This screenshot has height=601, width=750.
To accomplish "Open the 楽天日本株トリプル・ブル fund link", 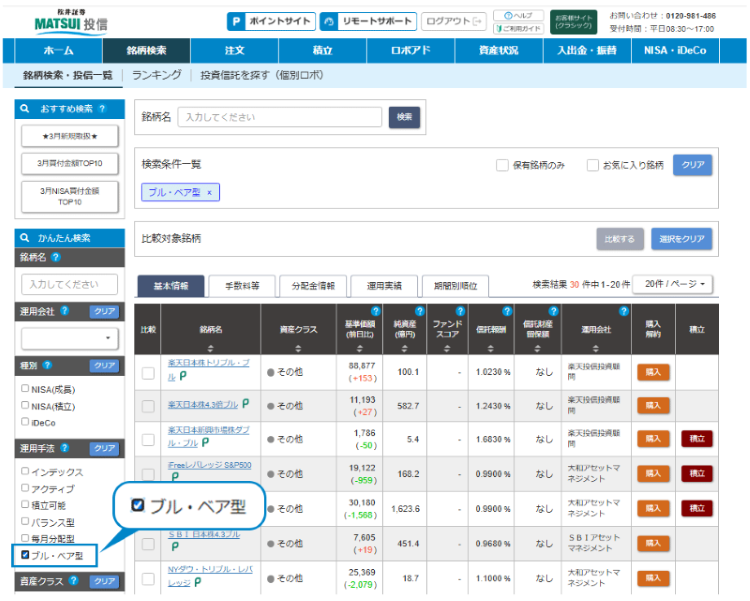I will click(215, 362).
